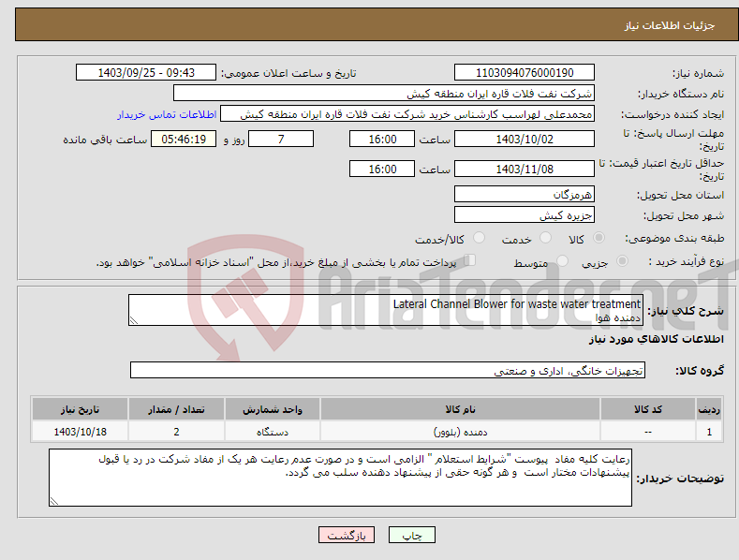Click the remaining days field showing 7
Viewport: 739px width, 560px height.
click(x=281, y=139)
